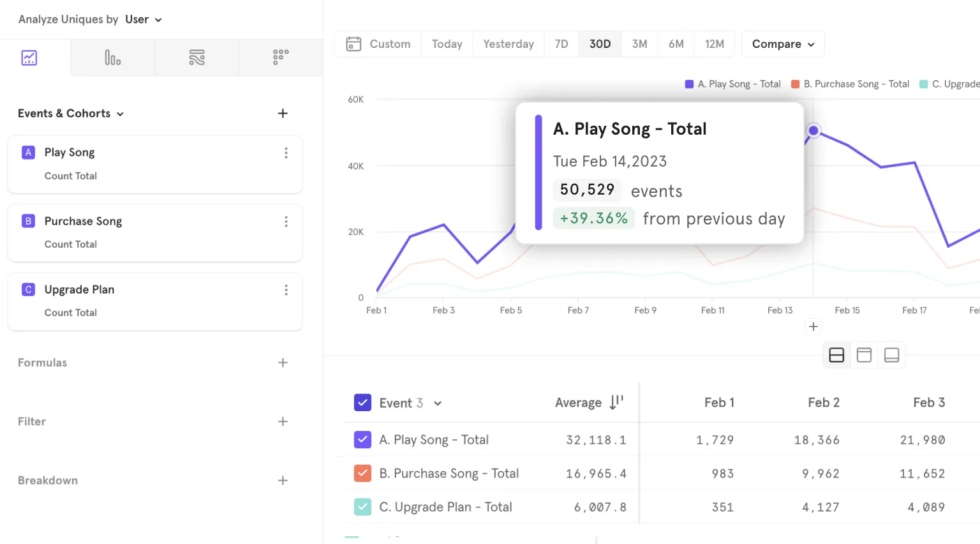
Task: Click the Feb 1 column header
Action: point(719,403)
